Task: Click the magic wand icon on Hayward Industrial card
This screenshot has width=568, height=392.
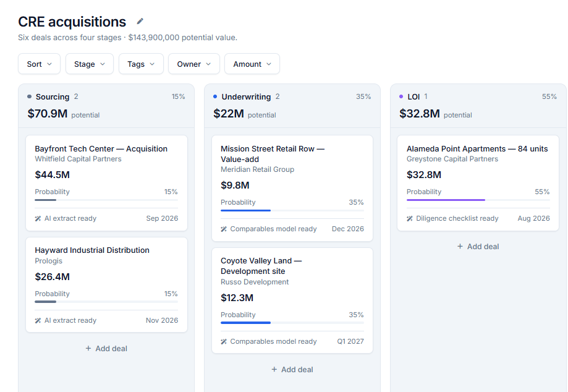Action: [38, 321]
